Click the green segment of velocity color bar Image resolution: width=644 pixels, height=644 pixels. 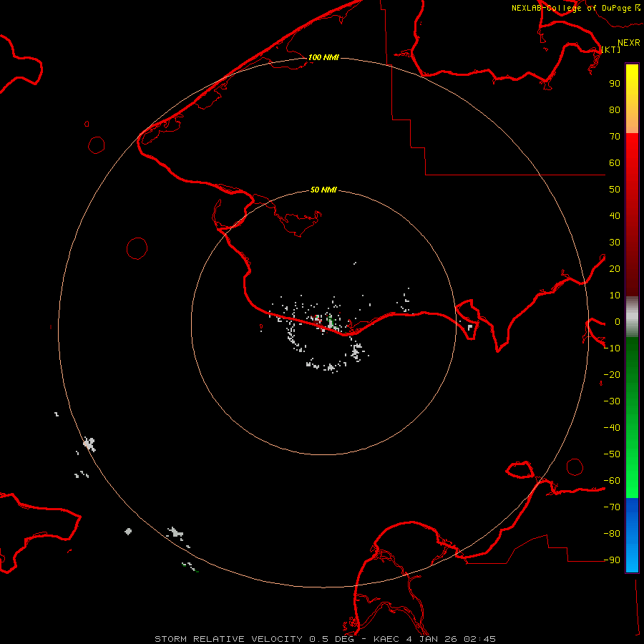pos(632,417)
